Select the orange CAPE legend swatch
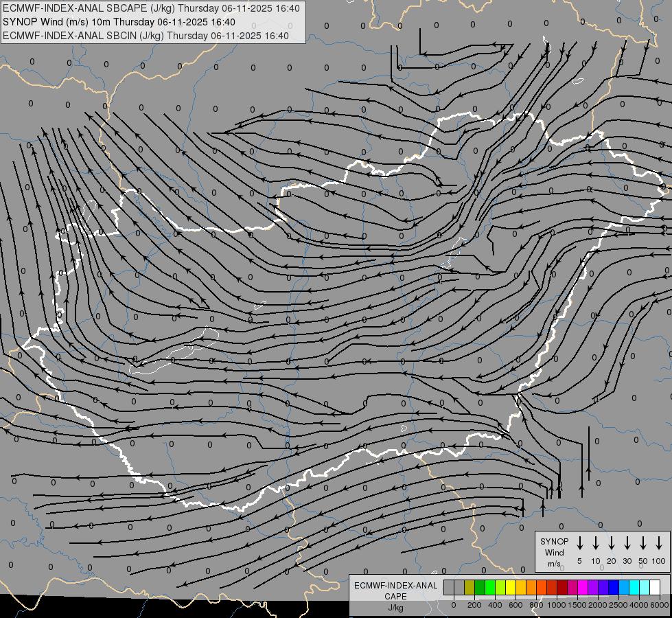Viewport: 672px width, 618px height. [531, 588]
